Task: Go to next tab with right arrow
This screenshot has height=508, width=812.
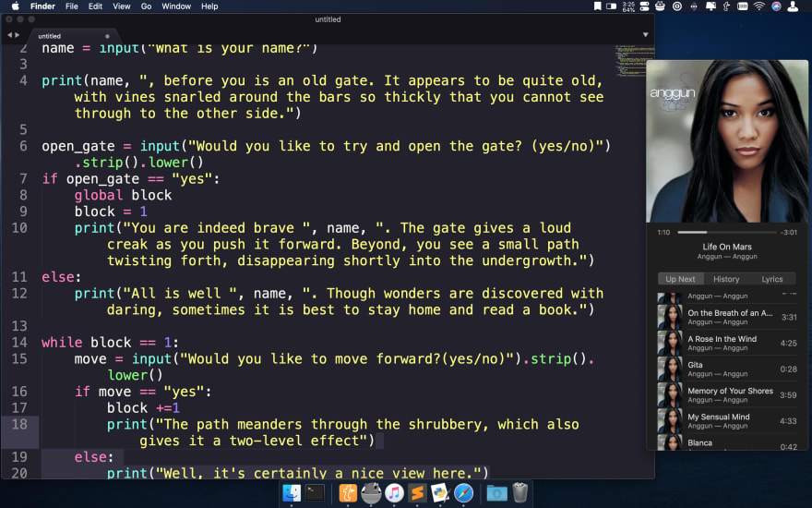Action: pyautogui.click(x=18, y=35)
